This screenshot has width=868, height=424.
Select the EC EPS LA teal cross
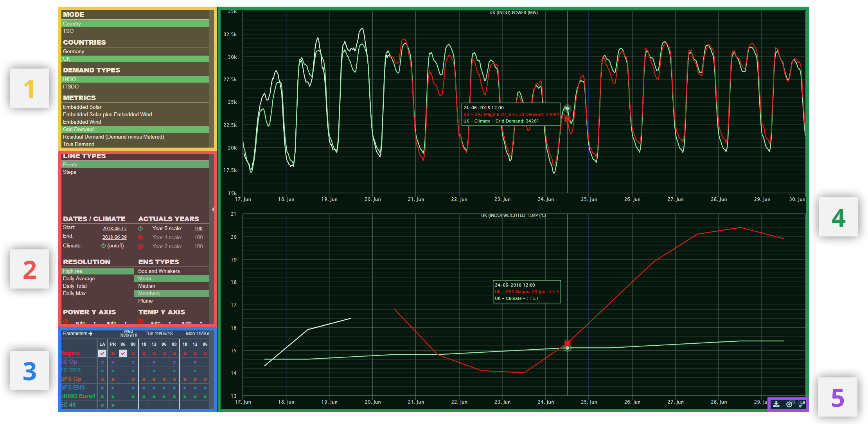pos(102,371)
